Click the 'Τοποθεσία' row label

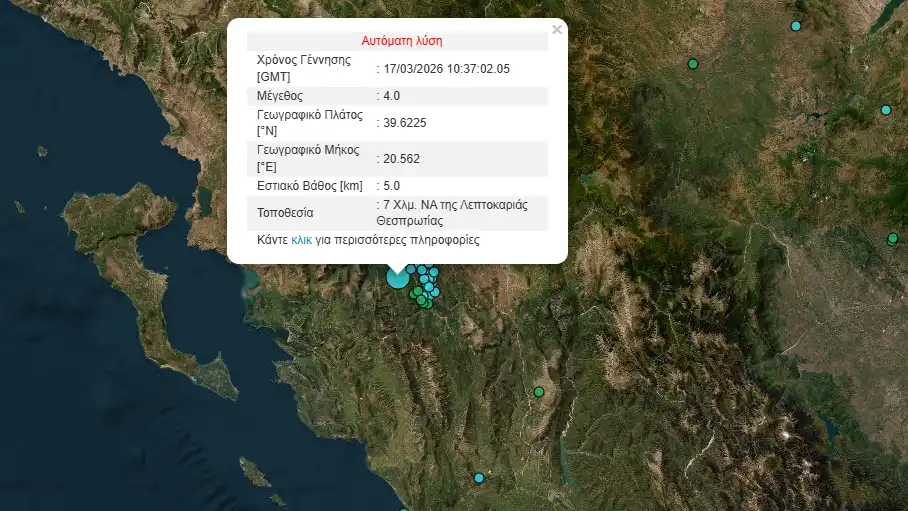coord(285,213)
